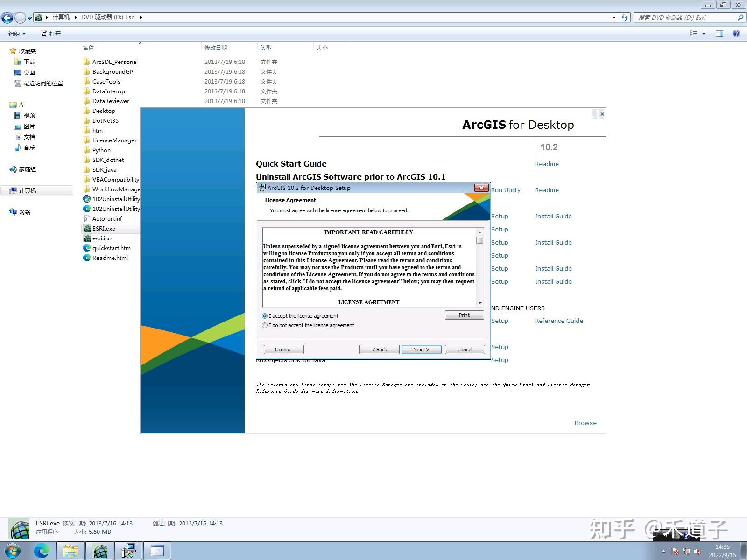747x560 pixels.
Task: Select 'I do not accept the license agreement'
Action: coord(265,325)
